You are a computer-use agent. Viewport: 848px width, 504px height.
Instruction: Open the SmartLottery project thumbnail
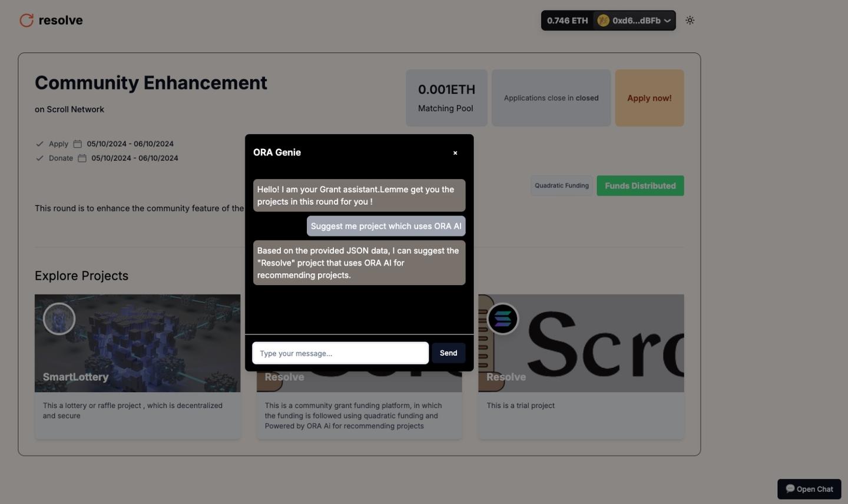coord(137,343)
